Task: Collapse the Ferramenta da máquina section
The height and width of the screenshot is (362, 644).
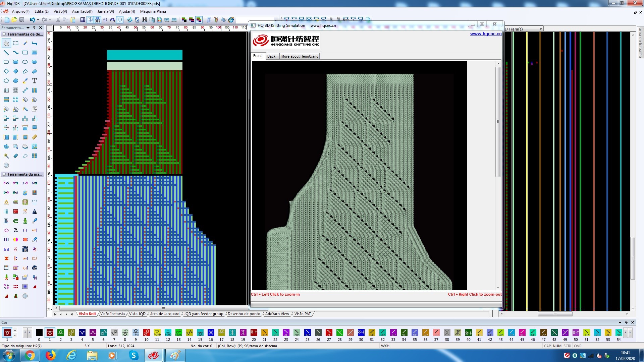Action: tap(4, 174)
